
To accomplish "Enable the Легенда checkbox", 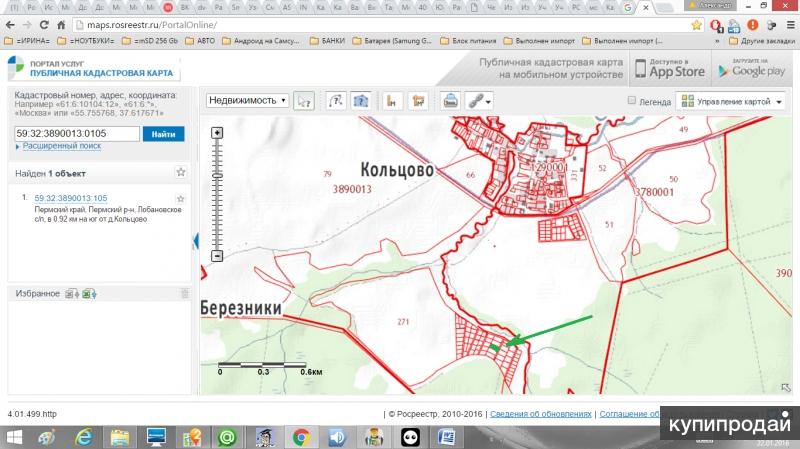I will [632, 101].
